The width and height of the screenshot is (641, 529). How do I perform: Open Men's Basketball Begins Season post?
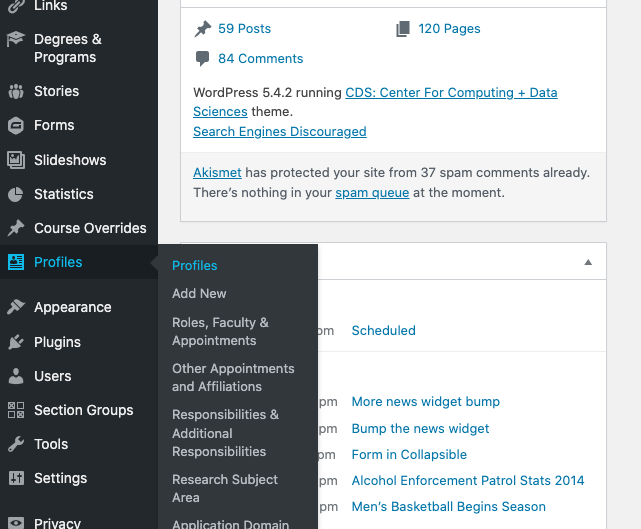(448, 507)
